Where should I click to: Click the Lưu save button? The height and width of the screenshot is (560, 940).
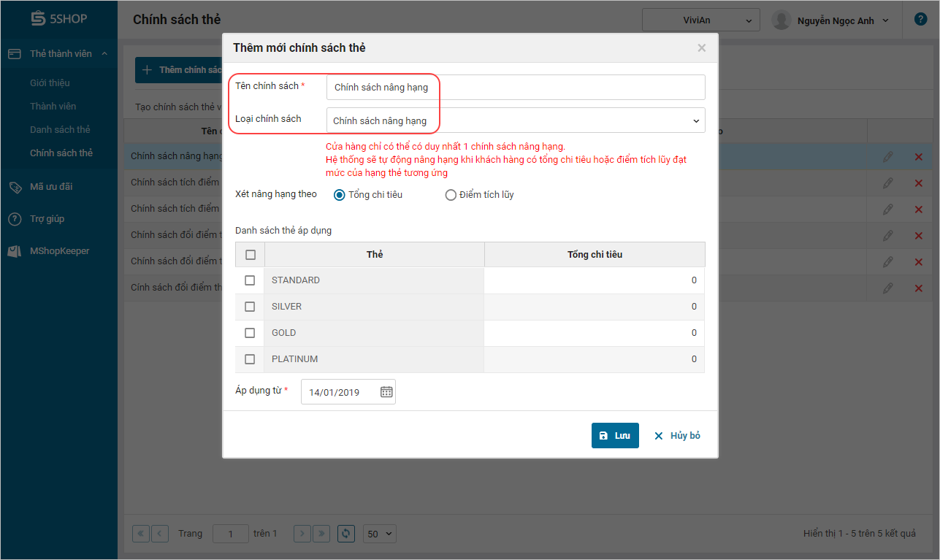[x=615, y=435]
